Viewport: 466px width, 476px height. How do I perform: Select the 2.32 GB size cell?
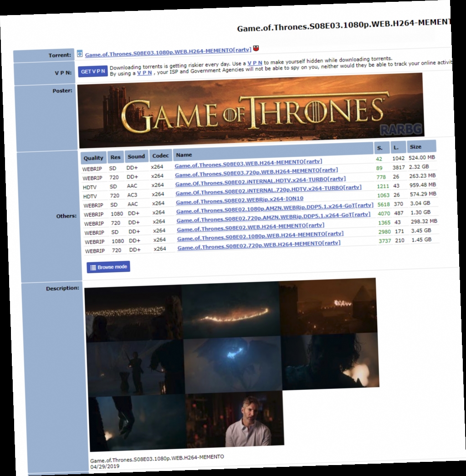(419, 167)
